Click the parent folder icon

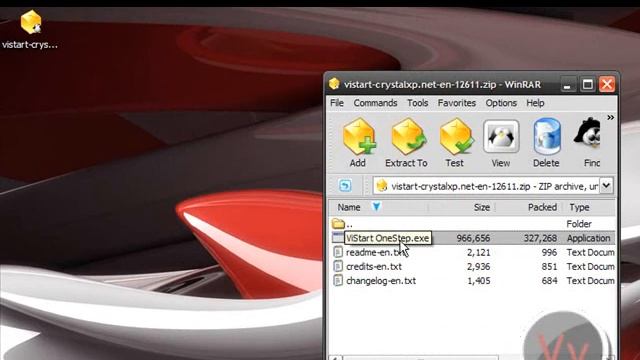coord(338,223)
